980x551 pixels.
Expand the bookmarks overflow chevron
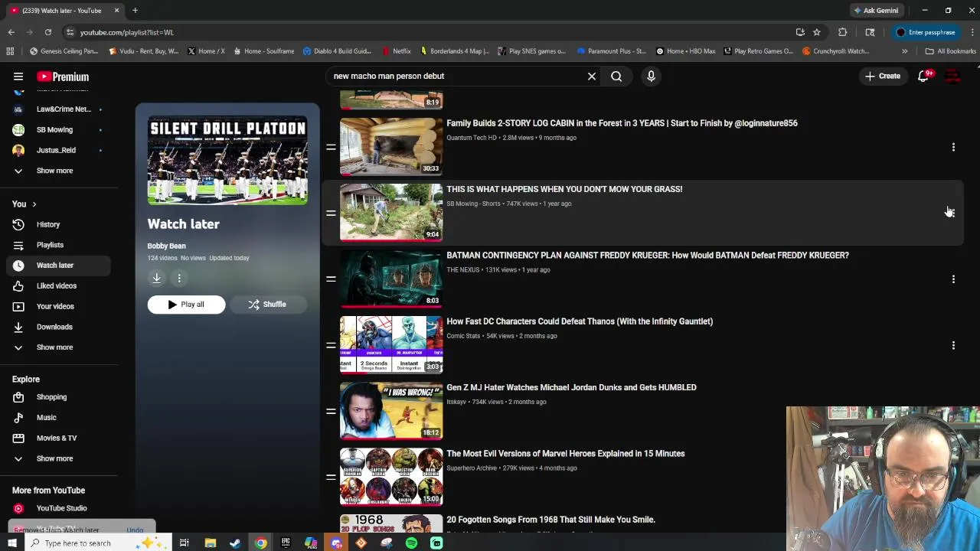click(904, 51)
